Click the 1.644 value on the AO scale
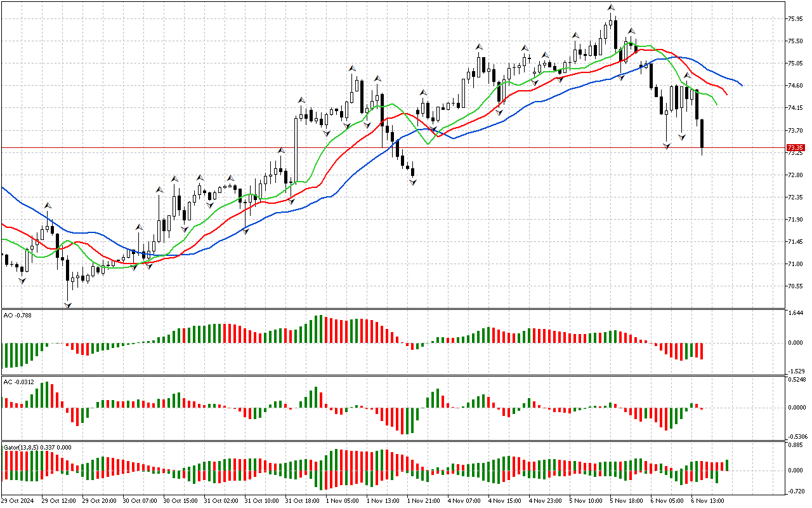812x508 pixels. 797,314
